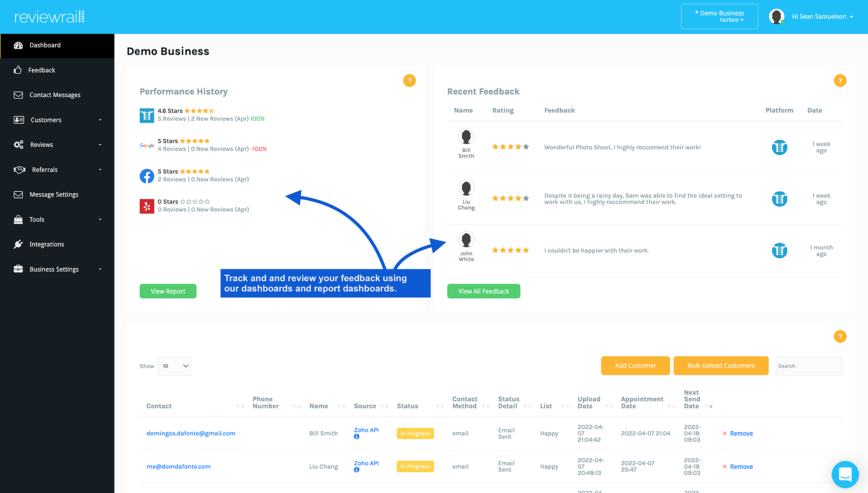The image size is (868, 493).
Task: Click the info icon under Bill Smith's Zoho API
Action: point(356,437)
